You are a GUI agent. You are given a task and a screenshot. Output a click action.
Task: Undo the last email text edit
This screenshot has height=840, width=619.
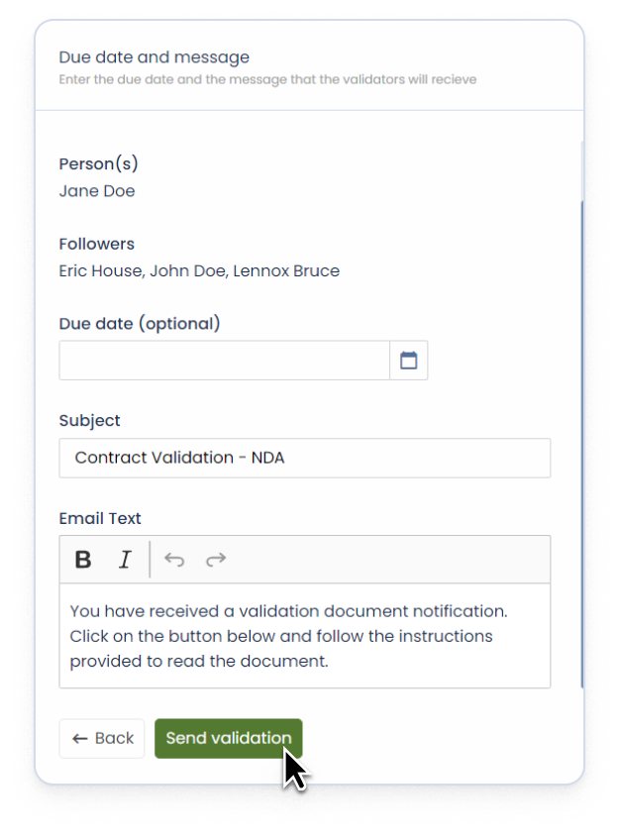[x=174, y=560]
